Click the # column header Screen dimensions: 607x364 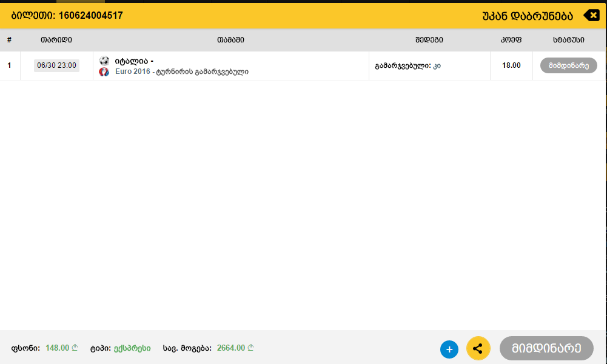[x=9, y=40]
